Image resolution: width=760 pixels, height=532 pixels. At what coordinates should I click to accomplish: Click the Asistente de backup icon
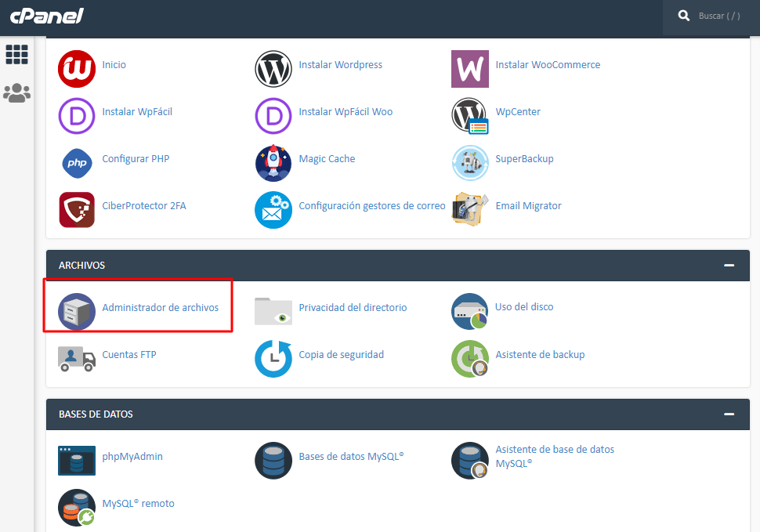point(469,359)
